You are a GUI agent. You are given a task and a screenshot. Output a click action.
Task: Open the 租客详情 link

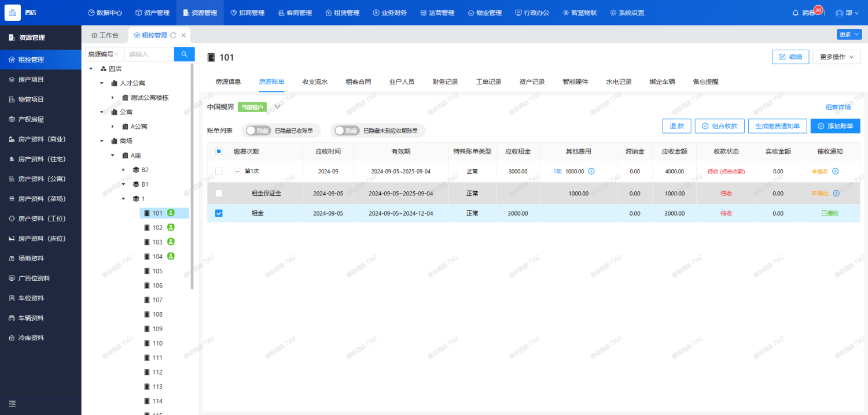point(838,107)
